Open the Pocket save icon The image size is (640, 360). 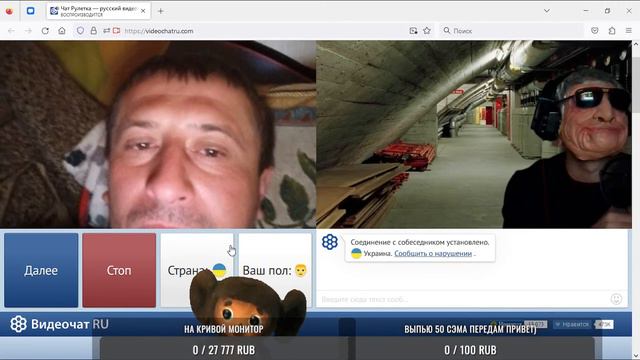pos(595,31)
